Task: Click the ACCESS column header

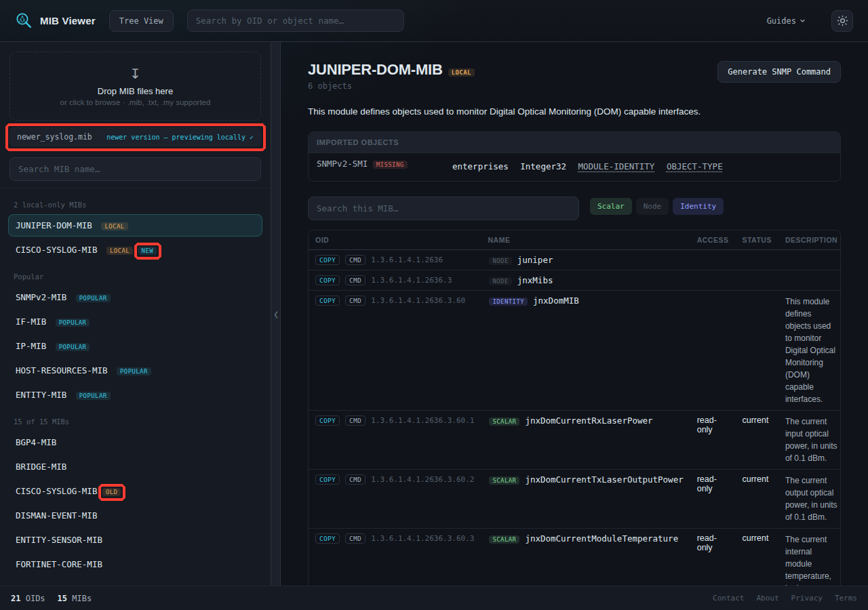Action: (x=713, y=240)
